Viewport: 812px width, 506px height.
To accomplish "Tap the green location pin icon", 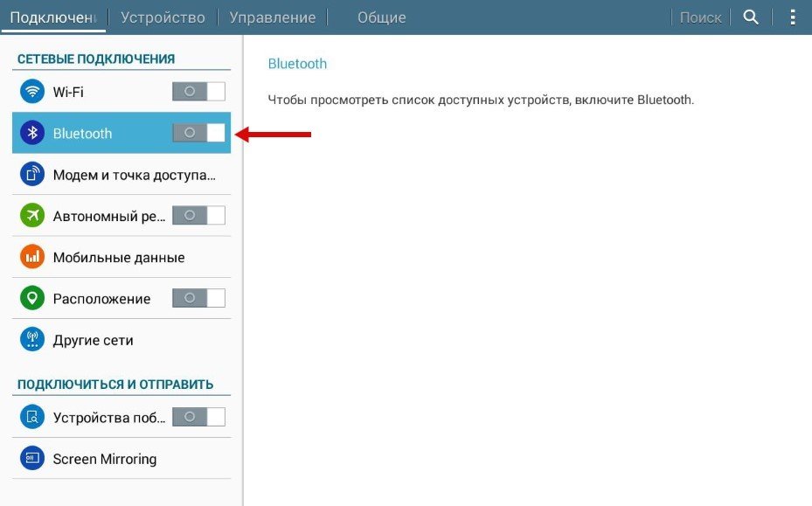I will 32,298.
